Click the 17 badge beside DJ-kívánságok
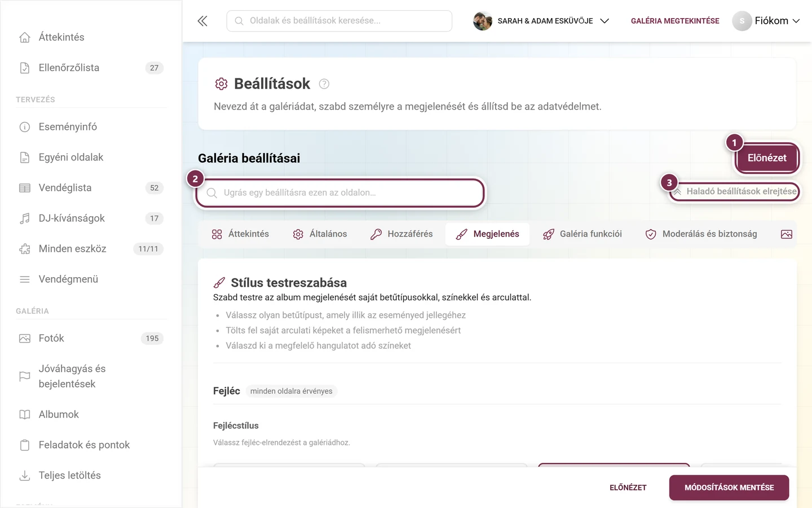Screen dimensions: 812x508 click(x=155, y=218)
